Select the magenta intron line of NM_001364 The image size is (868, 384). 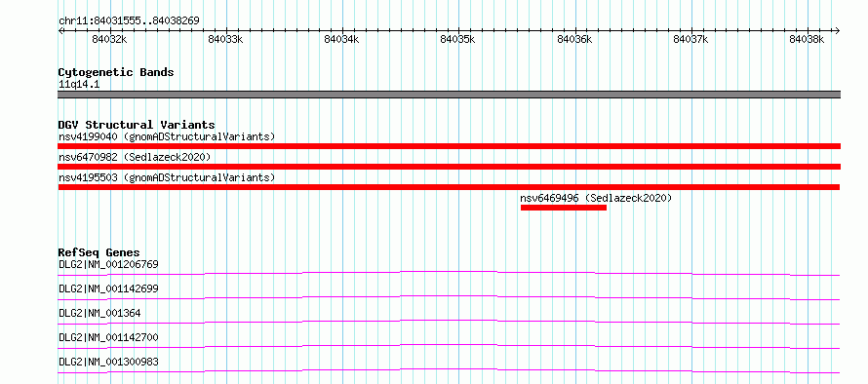[449, 322]
